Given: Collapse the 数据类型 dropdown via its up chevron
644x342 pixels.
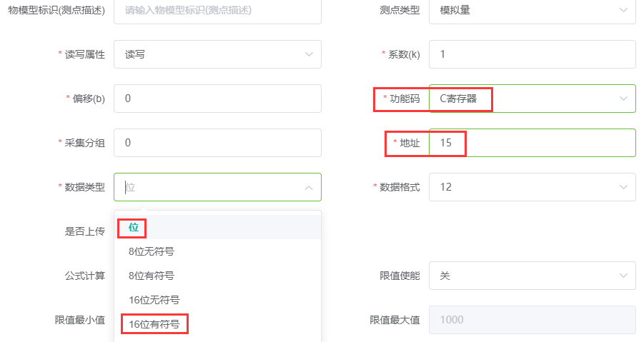Looking at the screenshot, I should 309,187.
